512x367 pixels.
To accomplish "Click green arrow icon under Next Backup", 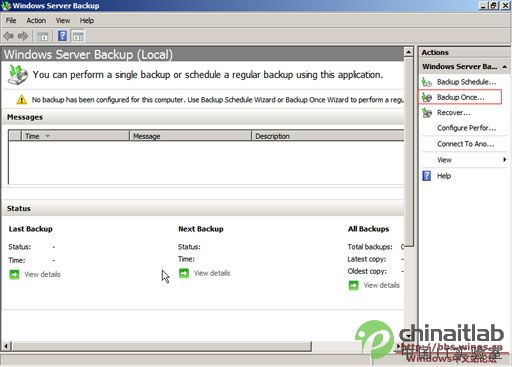I will pyautogui.click(x=184, y=273).
